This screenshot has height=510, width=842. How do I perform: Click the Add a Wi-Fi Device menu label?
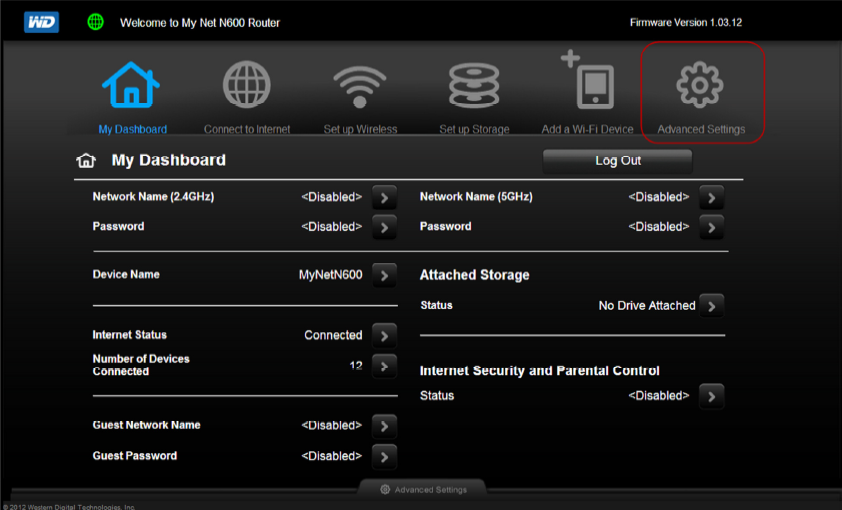click(587, 129)
